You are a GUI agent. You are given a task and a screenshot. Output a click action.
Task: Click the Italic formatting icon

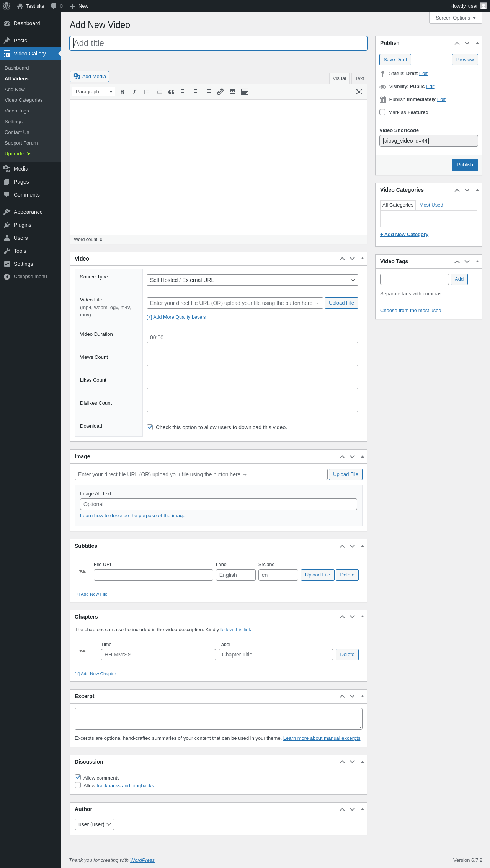pyautogui.click(x=134, y=92)
